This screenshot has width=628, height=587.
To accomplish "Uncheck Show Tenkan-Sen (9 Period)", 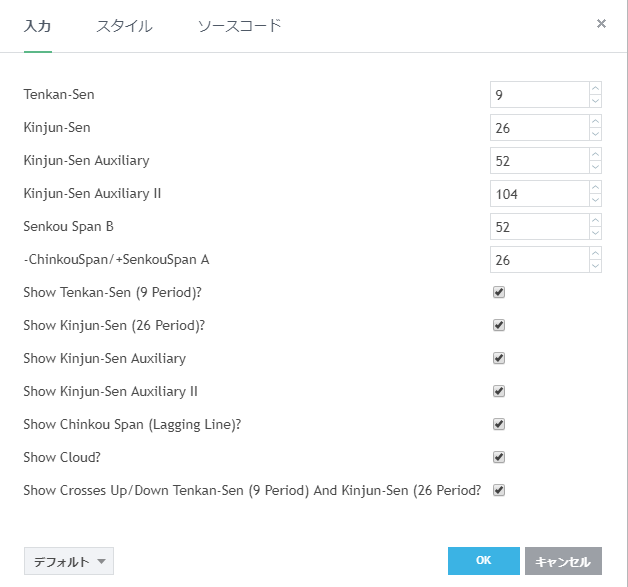I will pos(499,292).
